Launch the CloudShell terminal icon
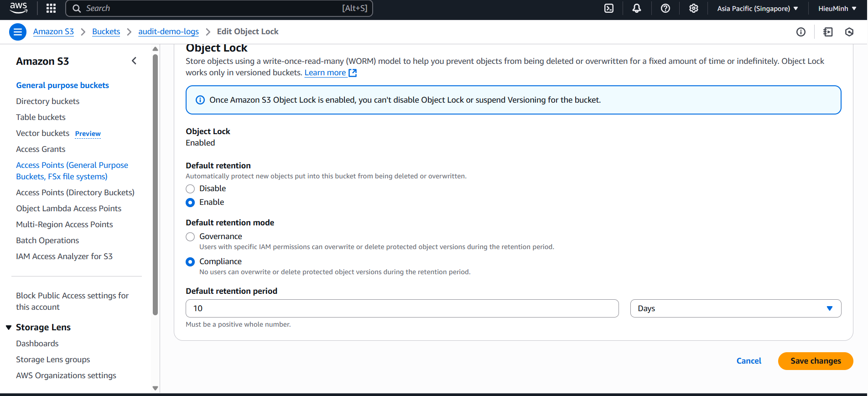 pyautogui.click(x=609, y=8)
